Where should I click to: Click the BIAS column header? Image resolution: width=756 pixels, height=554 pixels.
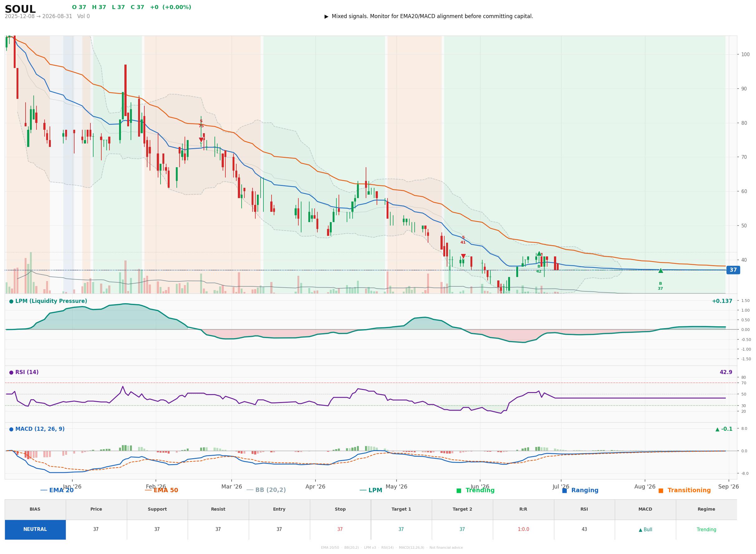coord(35,509)
